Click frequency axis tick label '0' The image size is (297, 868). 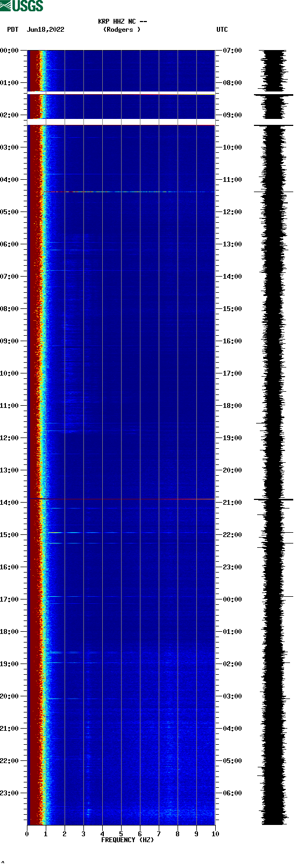pyautogui.click(x=27, y=834)
